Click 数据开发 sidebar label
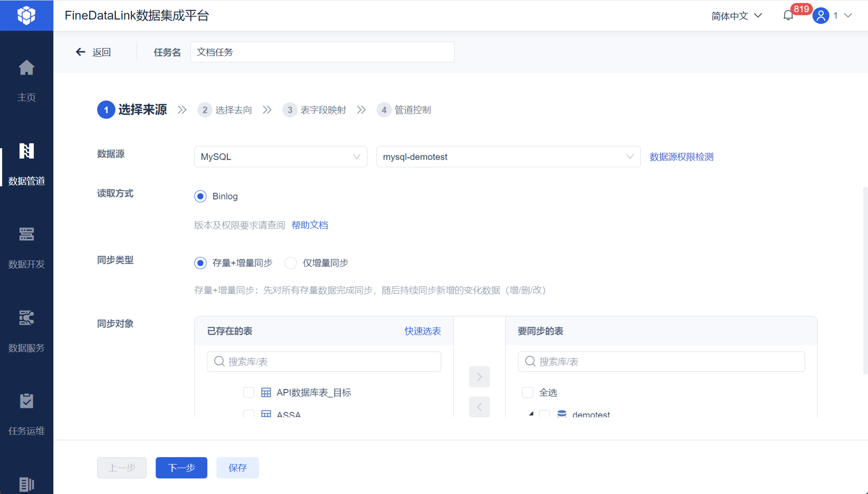Viewport: 868px width, 494px height. click(x=27, y=264)
